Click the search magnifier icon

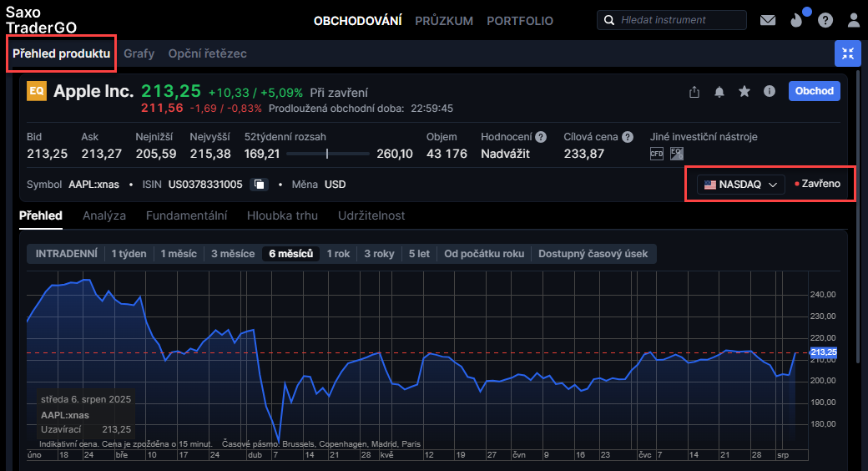[609, 20]
